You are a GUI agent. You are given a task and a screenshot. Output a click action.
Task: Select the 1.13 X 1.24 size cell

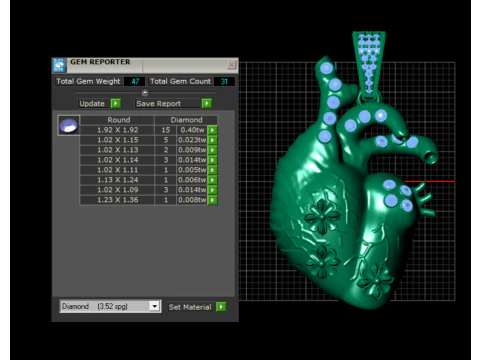[117, 180]
